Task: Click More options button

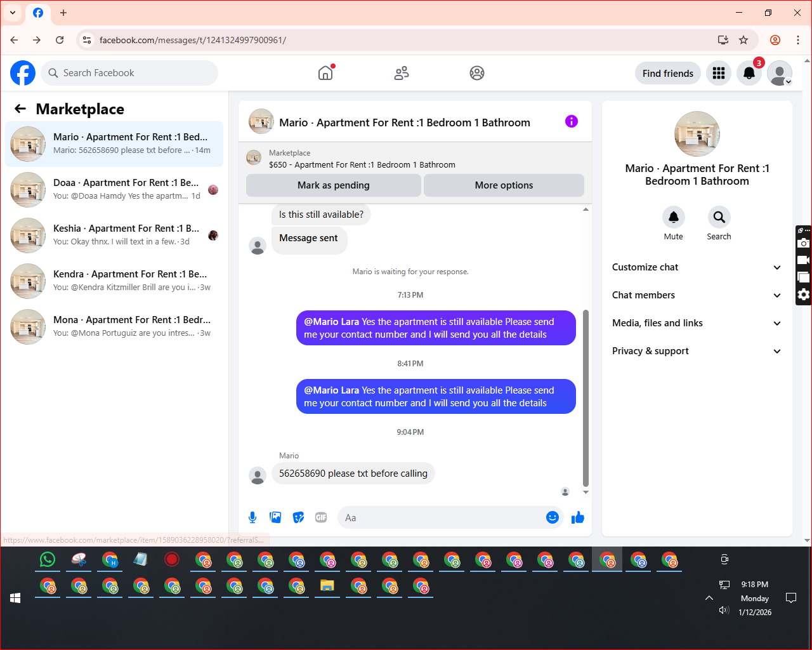Action: coord(504,185)
